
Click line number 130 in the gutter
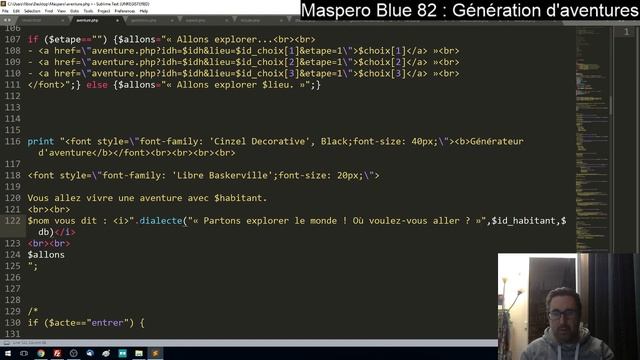pyautogui.click(x=13, y=322)
